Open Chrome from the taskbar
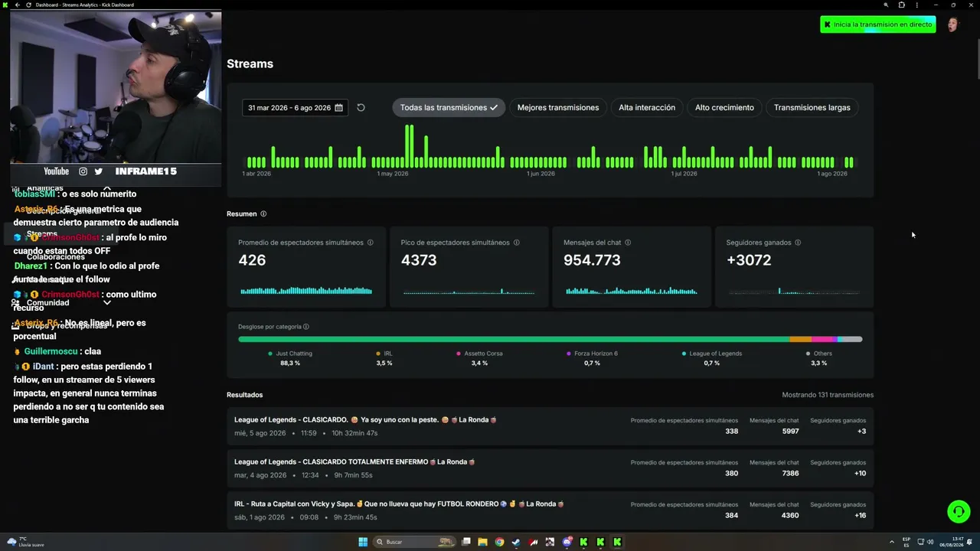This screenshot has width=980, height=551. (499, 542)
